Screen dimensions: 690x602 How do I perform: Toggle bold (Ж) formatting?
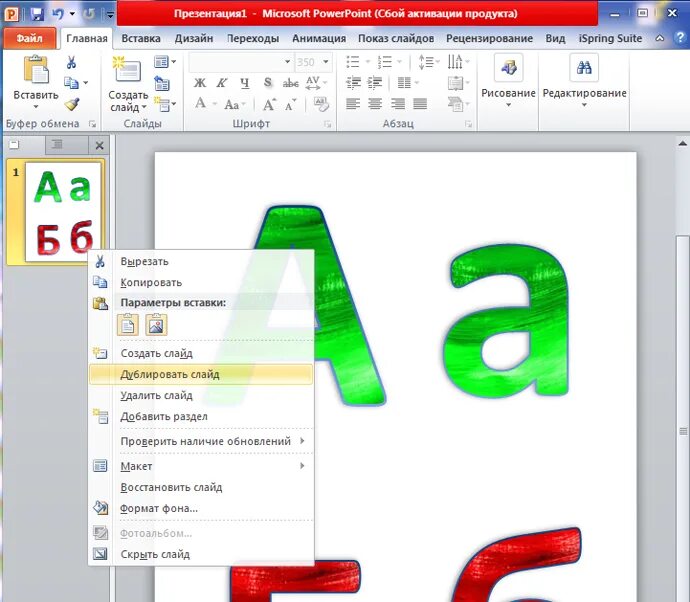click(x=200, y=83)
